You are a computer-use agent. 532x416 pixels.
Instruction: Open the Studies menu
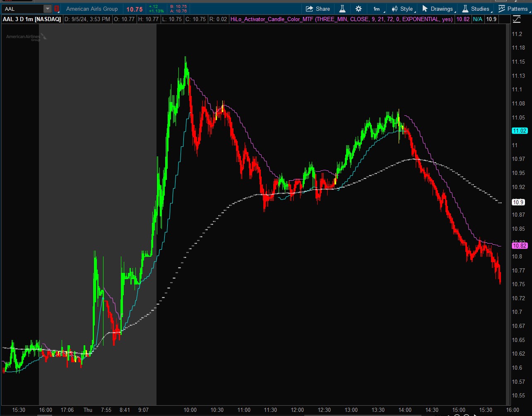pyautogui.click(x=476, y=9)
